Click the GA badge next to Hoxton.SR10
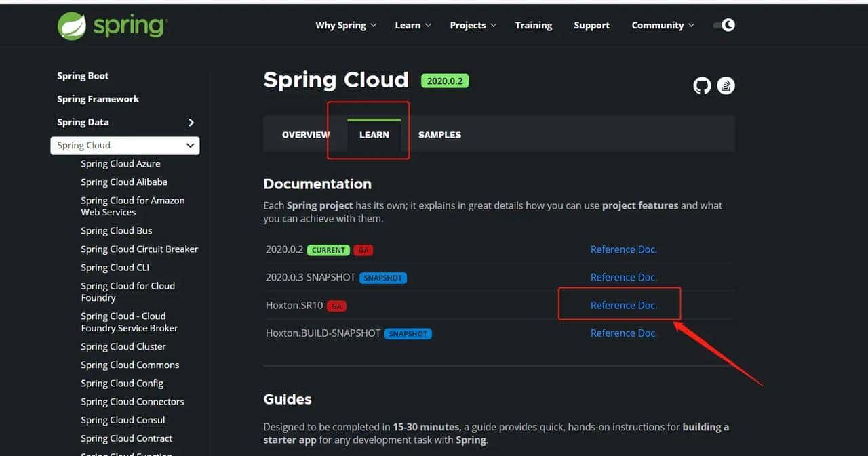 (336, 306)
